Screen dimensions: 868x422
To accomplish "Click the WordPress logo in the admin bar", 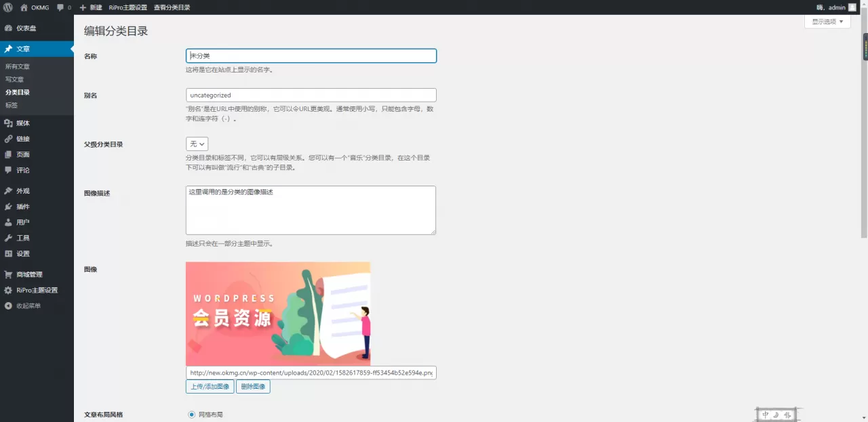I will tap(7, 7).
